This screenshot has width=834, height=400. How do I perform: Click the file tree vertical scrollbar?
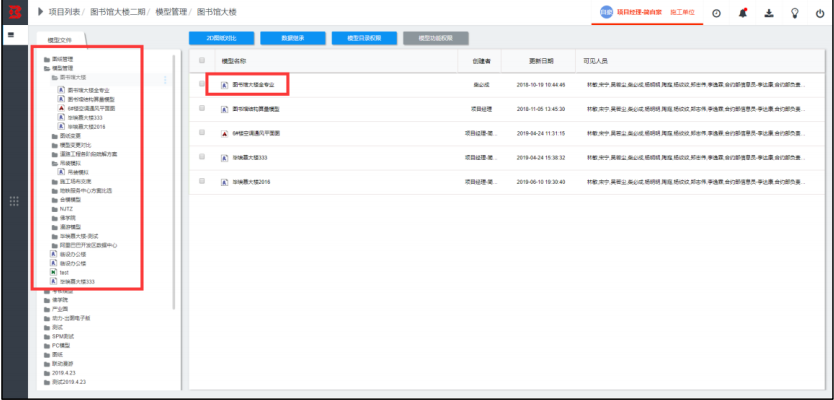pyautogui.click(x=173, y=181)
